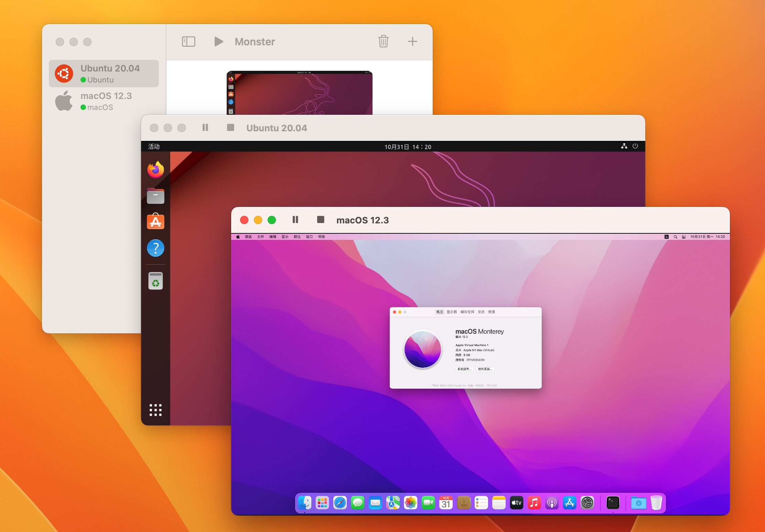Pause the macOS 12.3 virtual machine
The image size is (765, 532).
pyautogui.click(x=295, y=220)
